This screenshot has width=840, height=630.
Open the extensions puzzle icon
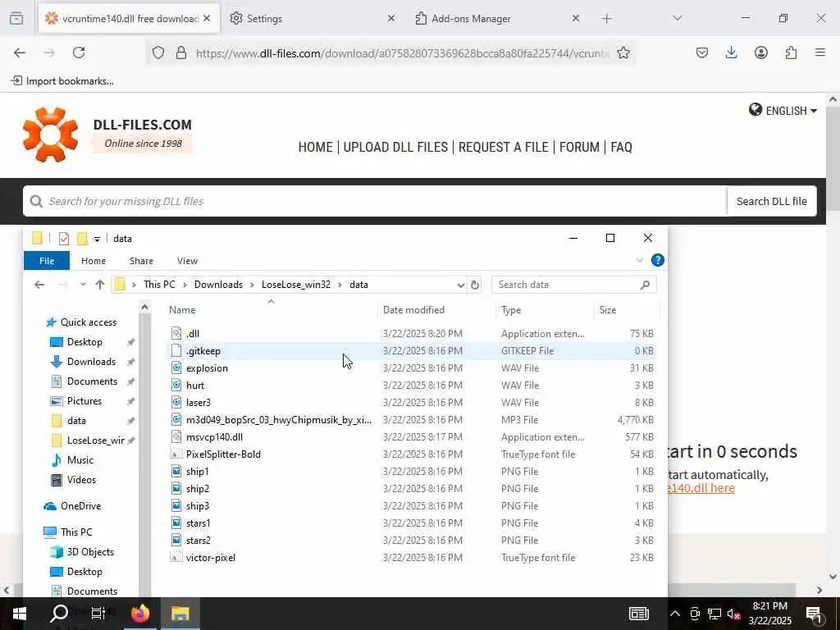pyautogui.click(x=791, y=52)
